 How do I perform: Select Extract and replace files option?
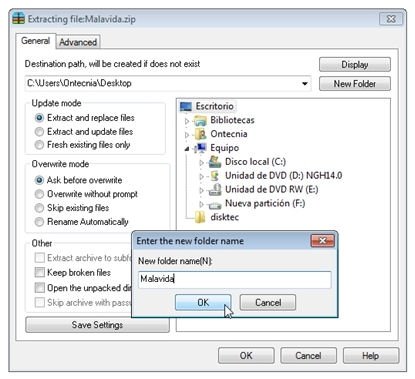[x=39, y=118]
